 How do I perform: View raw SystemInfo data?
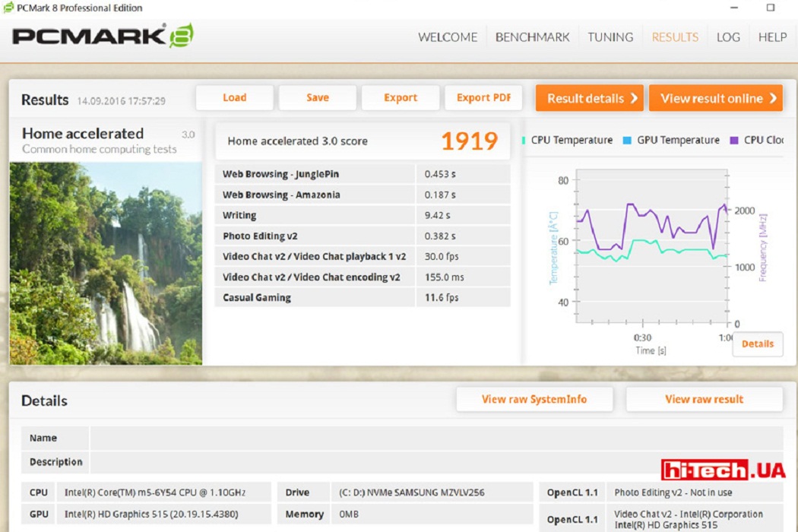534,399
